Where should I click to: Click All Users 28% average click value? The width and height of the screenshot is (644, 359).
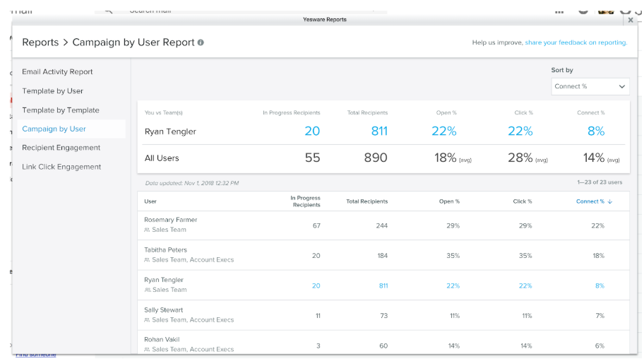tap(520, 158)
